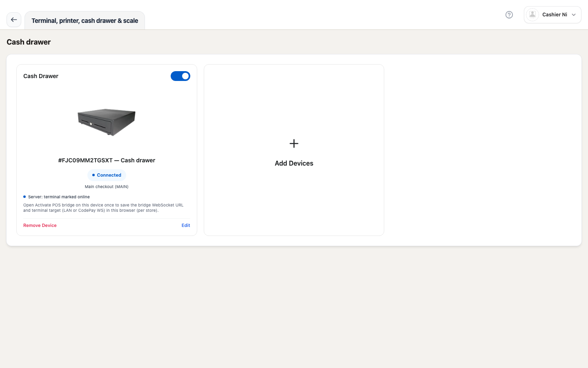
Task: Open the help question mark icon
Action: [509, 15]
